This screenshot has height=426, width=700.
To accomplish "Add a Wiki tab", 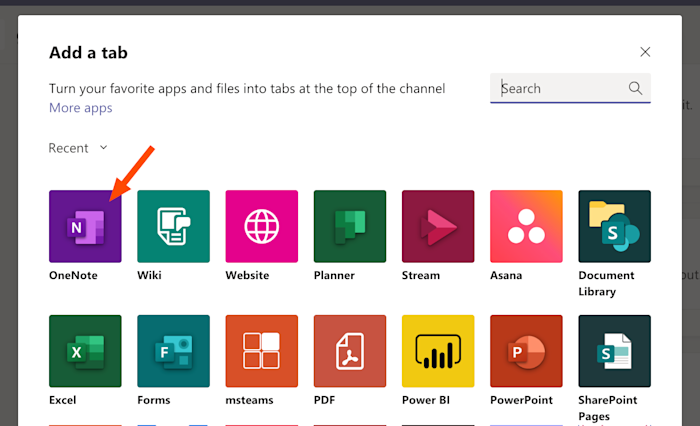I will pos(173,226).
